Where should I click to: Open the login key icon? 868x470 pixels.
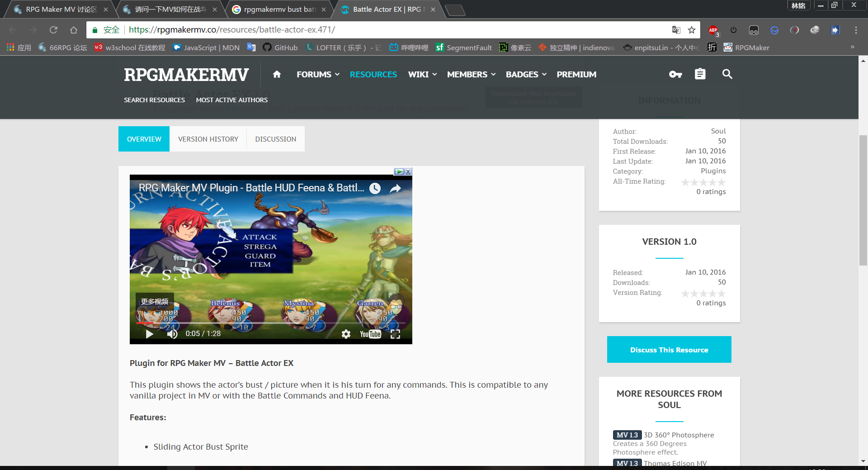675,74
